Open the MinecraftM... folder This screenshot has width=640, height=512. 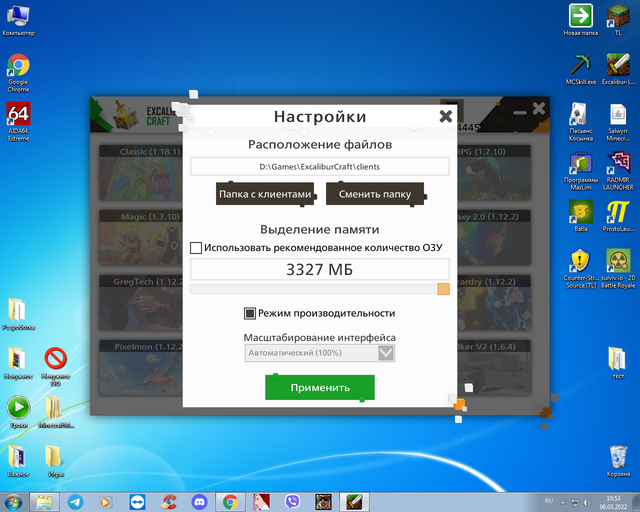[x=56, y=412]
